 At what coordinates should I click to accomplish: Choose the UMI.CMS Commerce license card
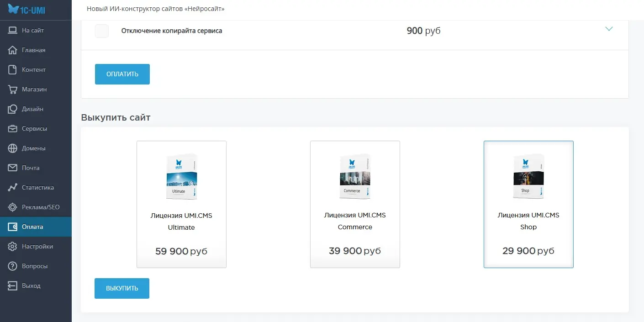coord(355,204)
